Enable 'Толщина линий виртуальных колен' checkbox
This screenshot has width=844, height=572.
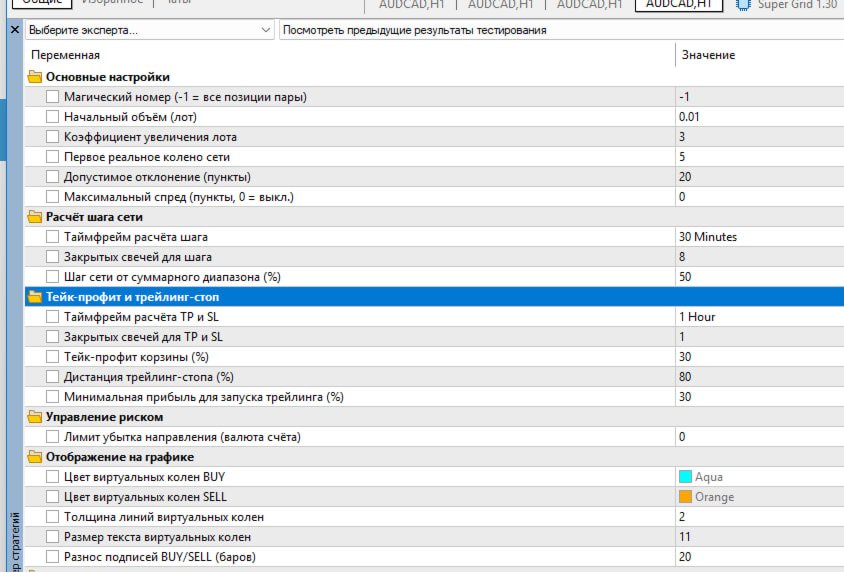coord(52,517)
